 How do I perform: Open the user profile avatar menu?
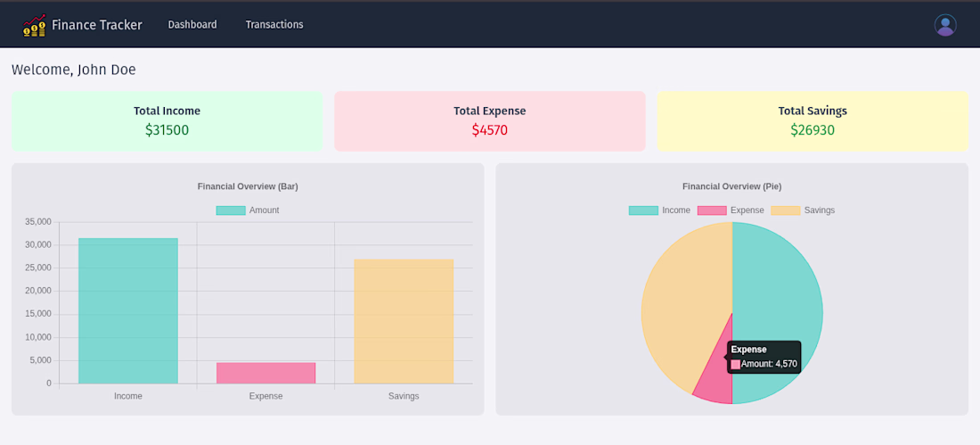(945, 25)
